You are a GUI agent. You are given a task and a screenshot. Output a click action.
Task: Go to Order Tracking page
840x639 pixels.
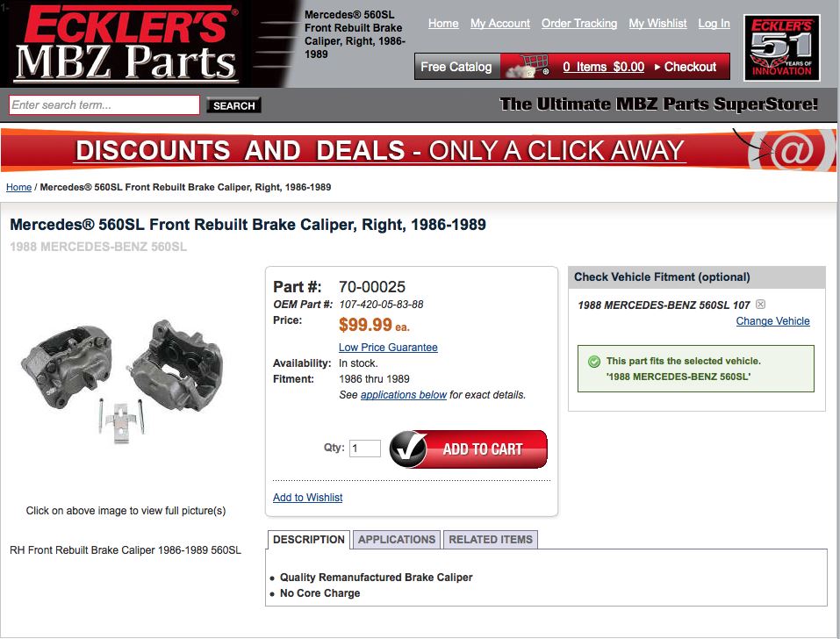579,23
